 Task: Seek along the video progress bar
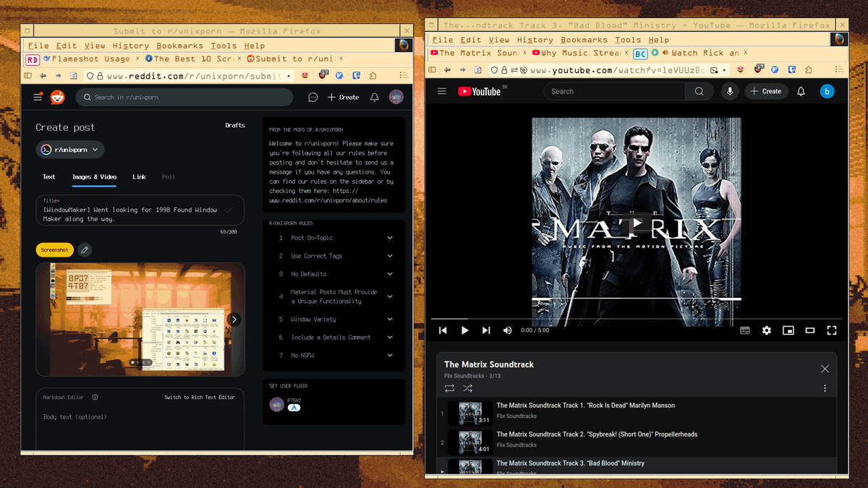pyautogui.click(x=637, y=318)
